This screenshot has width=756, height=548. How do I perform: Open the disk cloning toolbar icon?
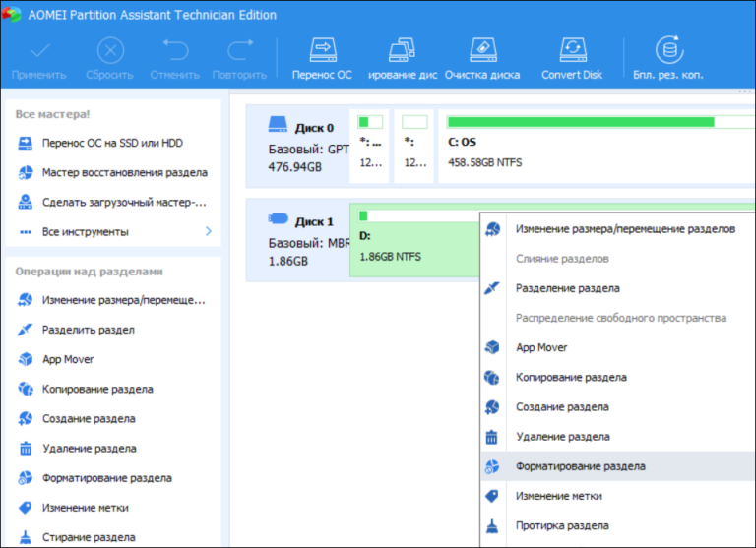[x=402, y=49]
